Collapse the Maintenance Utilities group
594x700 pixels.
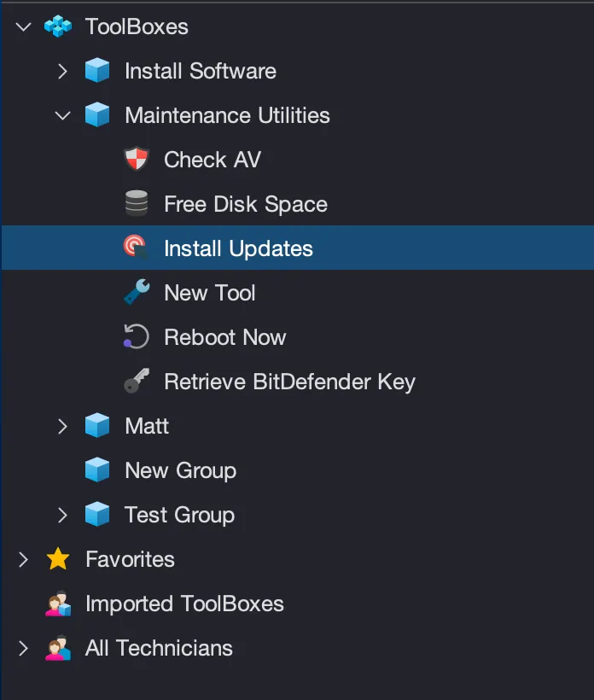tap(61, 115)
